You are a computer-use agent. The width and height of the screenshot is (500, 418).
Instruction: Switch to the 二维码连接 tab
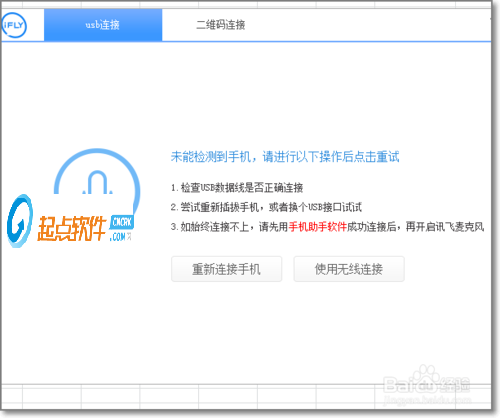tap(221, 25)
